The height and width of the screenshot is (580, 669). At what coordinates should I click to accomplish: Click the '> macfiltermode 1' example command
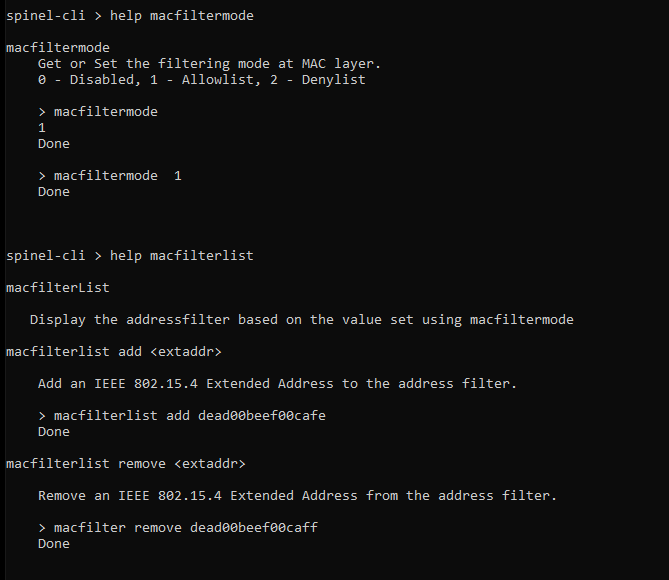(109, 175)
